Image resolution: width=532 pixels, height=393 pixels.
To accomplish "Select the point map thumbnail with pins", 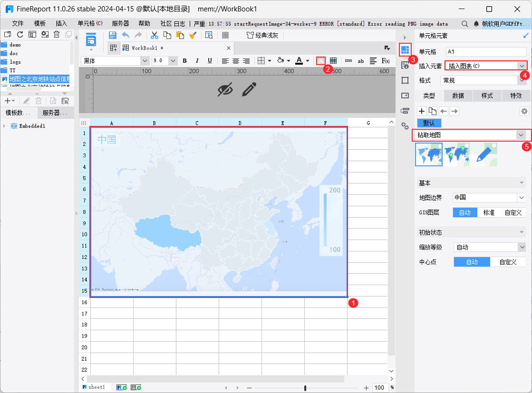I will (x=456, y=154).
